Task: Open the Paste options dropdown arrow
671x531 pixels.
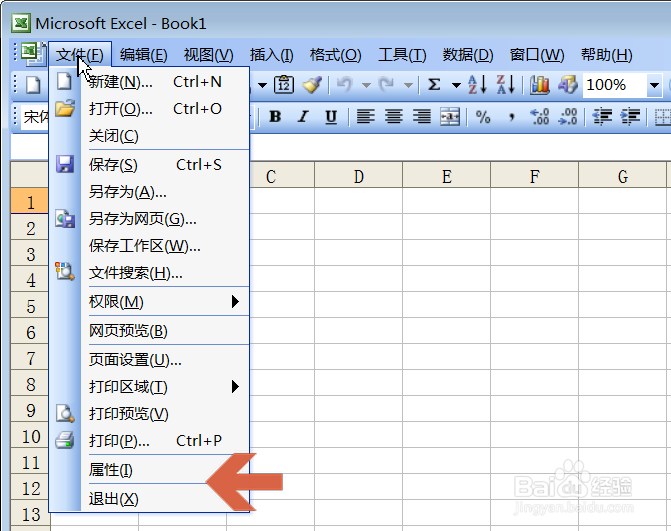Action: [262, 85]
